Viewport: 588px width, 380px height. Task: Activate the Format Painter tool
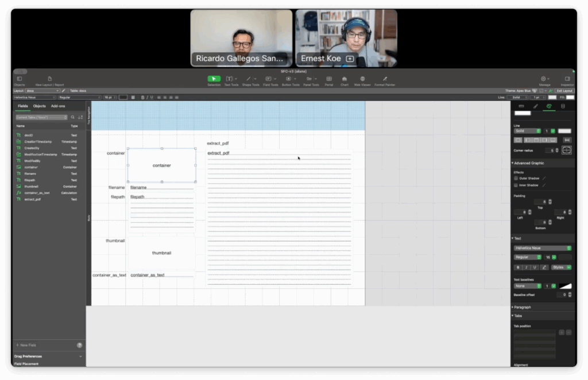pos(385,79)
